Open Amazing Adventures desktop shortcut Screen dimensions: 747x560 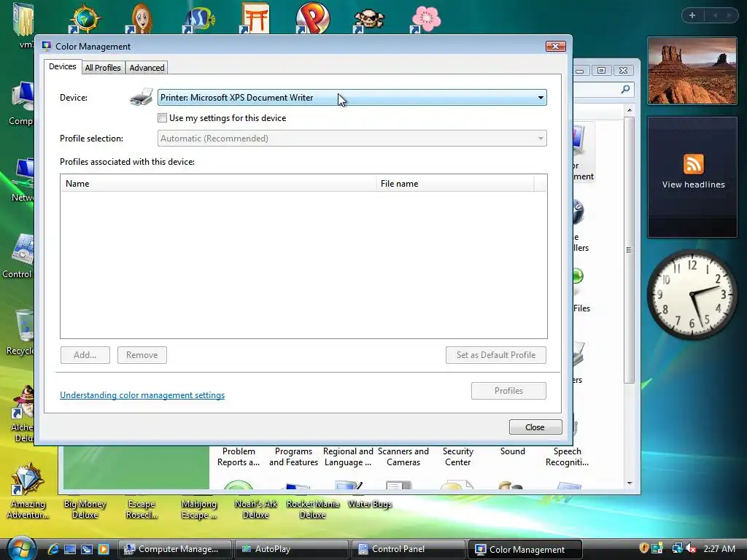point(28,491)
